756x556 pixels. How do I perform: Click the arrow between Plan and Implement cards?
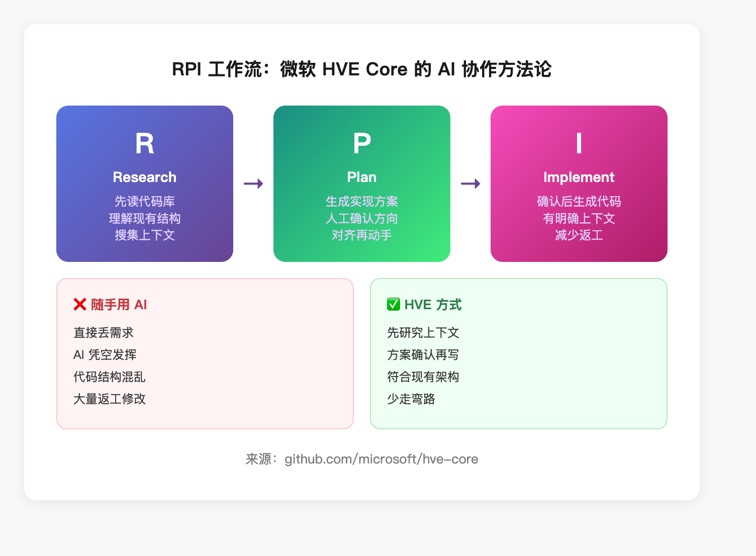click(470, 183)
